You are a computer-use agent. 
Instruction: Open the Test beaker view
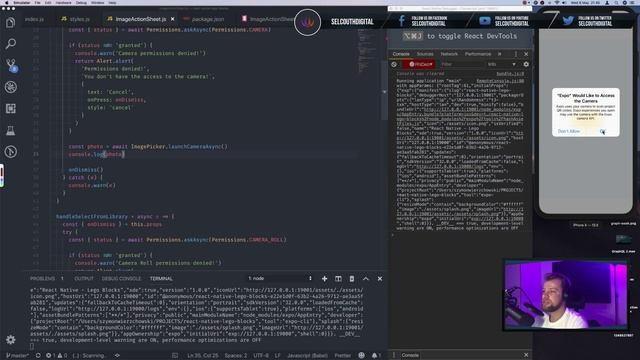pos(11,130)
